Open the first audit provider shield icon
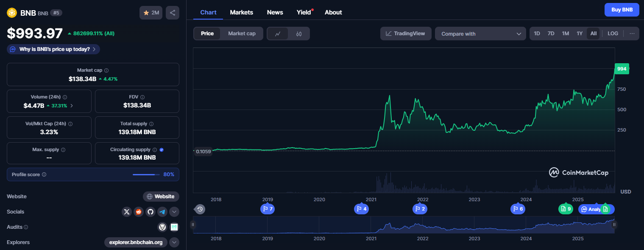This screenshot has height=250, width=644. (x=162, y=227)
